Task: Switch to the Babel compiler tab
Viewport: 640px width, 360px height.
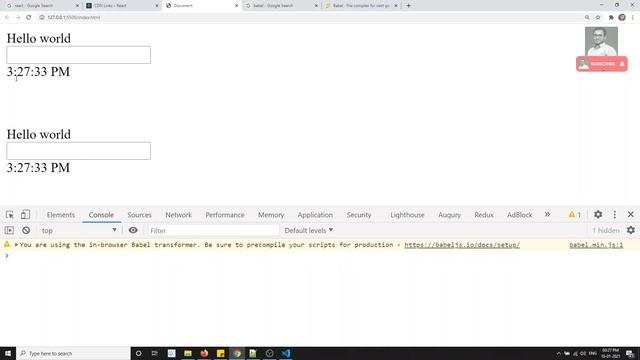Action: (361, 6)
